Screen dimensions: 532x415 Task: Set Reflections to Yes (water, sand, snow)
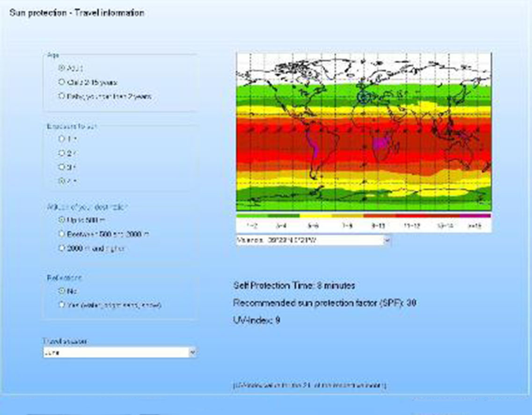click(61, 305)
